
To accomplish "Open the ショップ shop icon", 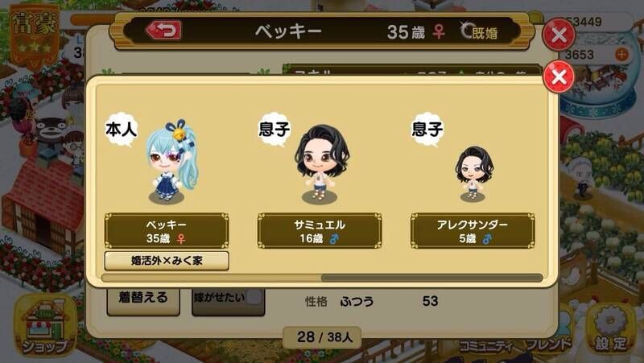I will click(45, 326).
